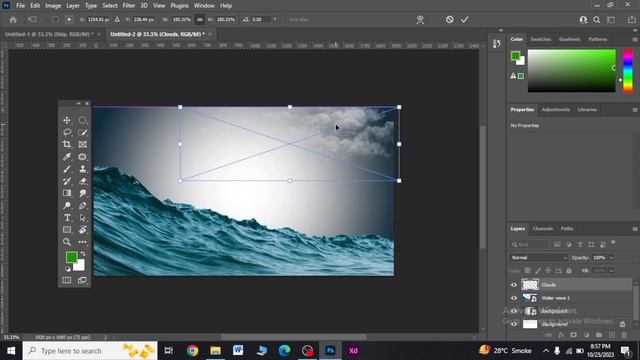Select the Zoom tool in toolbox
This screenshot has height=360, width=640.
pyautogui.click(x=67, y=242)
